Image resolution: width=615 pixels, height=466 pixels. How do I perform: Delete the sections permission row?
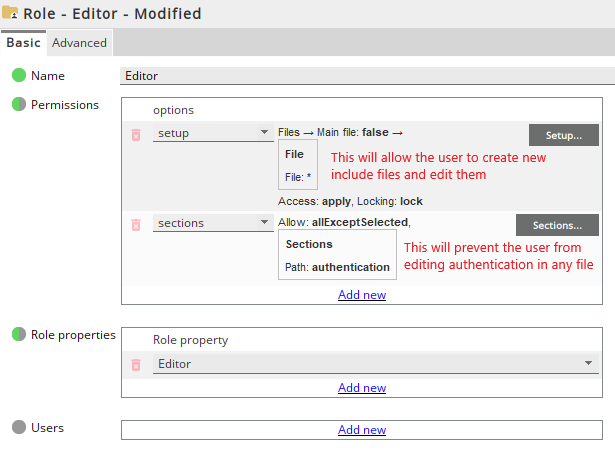click(x=136, y=225)
